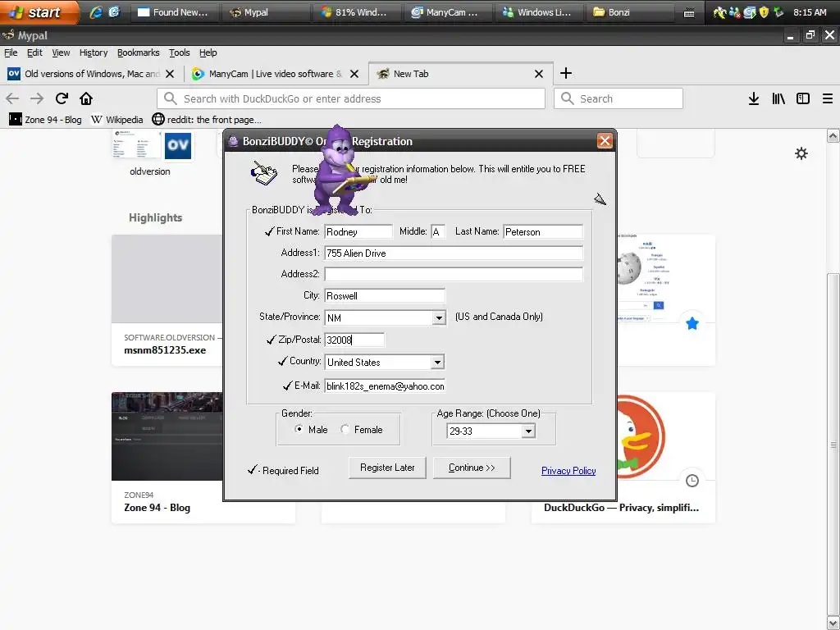Open the Library icon in toolbar

point(778,98)
